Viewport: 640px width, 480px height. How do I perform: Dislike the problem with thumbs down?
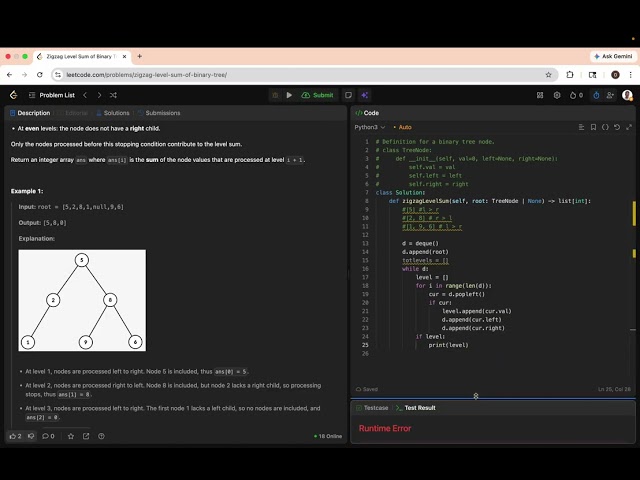point(31,436)
